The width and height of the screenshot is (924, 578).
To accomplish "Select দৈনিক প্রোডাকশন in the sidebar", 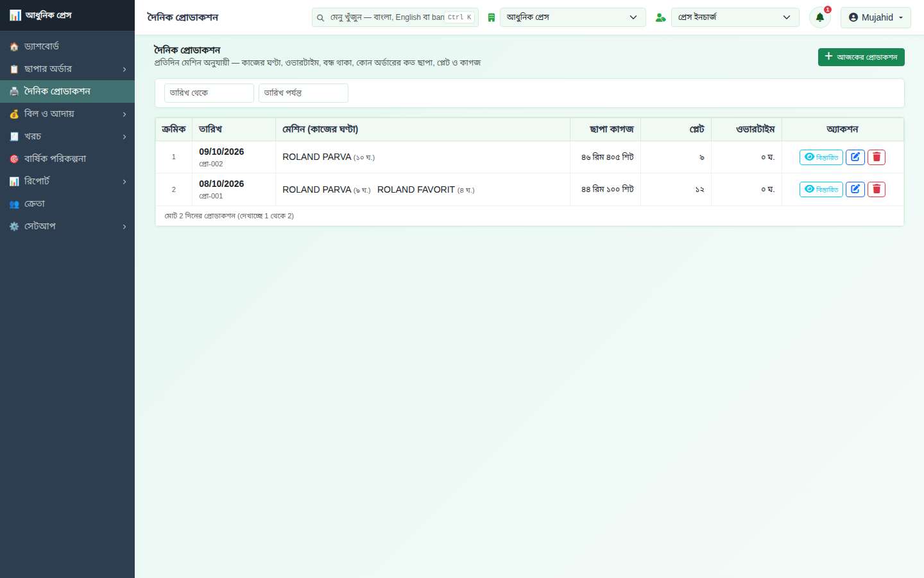I will [x=67, y=91].
